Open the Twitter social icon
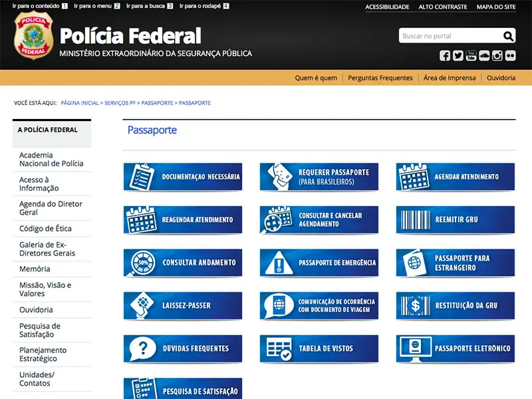The image size is (532, 399). [458, 56]
